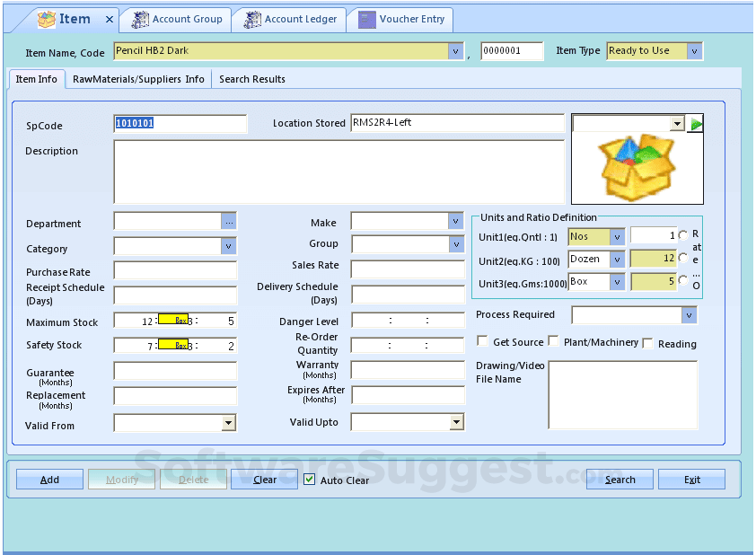Click the Add button
This screenshot has width=756, height=555.
coord(50,480)
